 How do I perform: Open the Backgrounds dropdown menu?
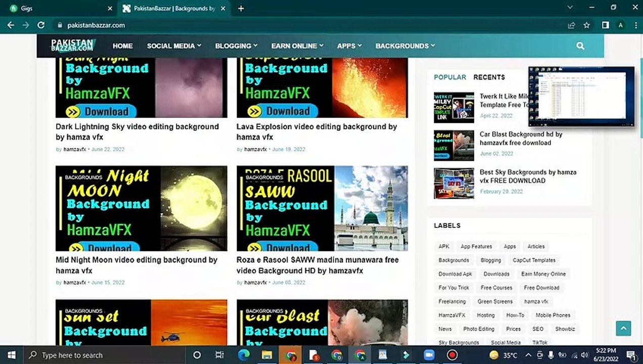405,45
